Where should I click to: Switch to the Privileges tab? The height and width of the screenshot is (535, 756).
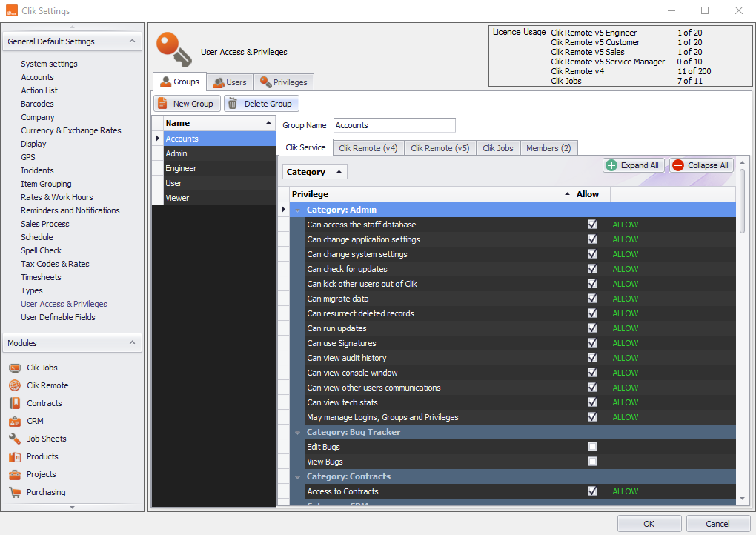(283, 82)
